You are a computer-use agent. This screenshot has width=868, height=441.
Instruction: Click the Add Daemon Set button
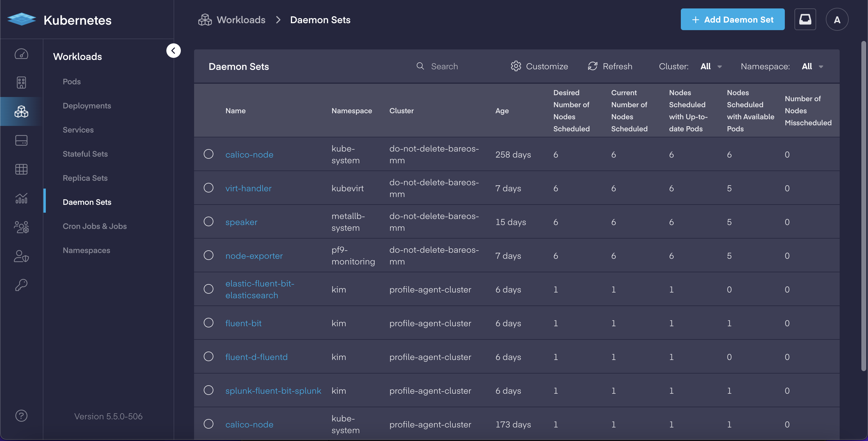coord(733,20)
